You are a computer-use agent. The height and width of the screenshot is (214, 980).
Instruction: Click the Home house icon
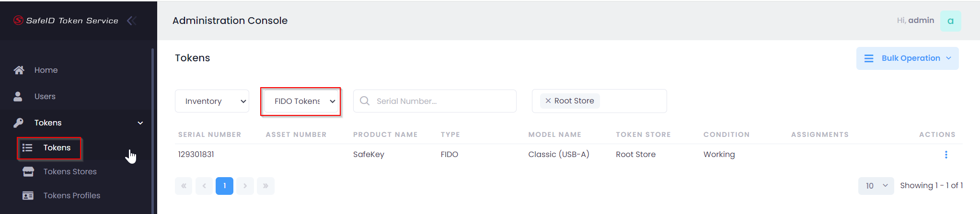[x=19, y=70]
